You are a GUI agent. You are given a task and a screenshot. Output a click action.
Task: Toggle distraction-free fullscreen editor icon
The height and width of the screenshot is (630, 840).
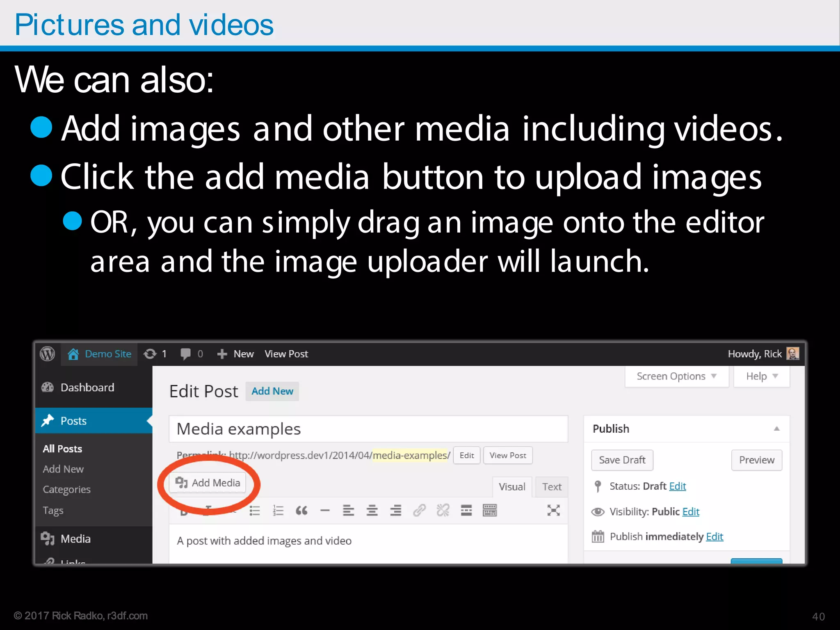pos(553,511)
